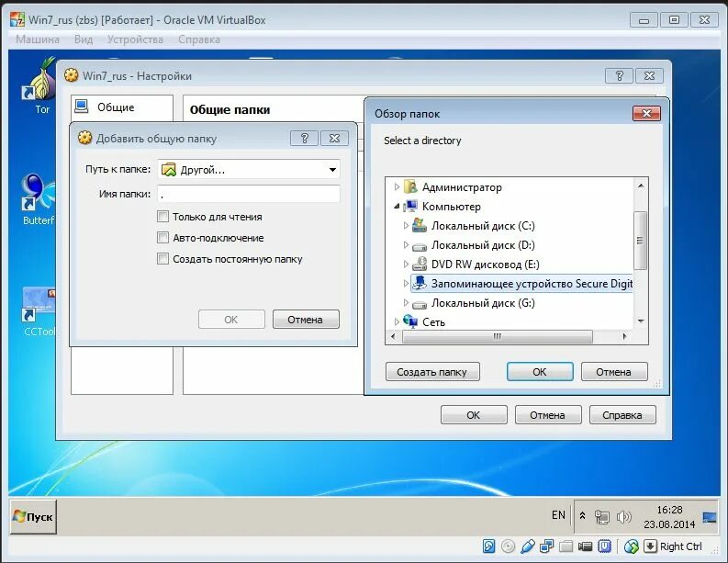This screenshot has width=728, height=563.
Task: Expand the Сеть tree node
Action: [397, 322]
